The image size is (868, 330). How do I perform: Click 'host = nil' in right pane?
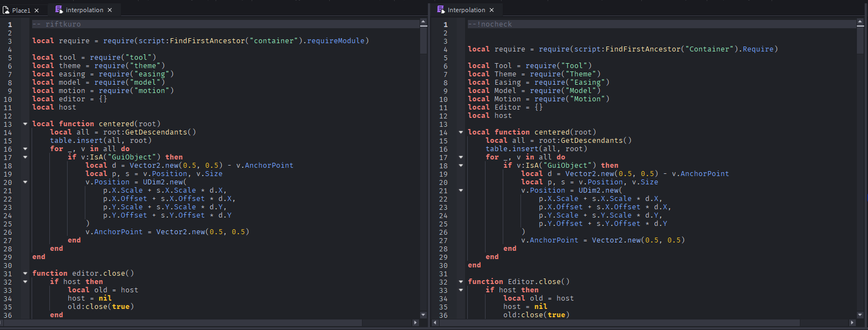[525, 307]
